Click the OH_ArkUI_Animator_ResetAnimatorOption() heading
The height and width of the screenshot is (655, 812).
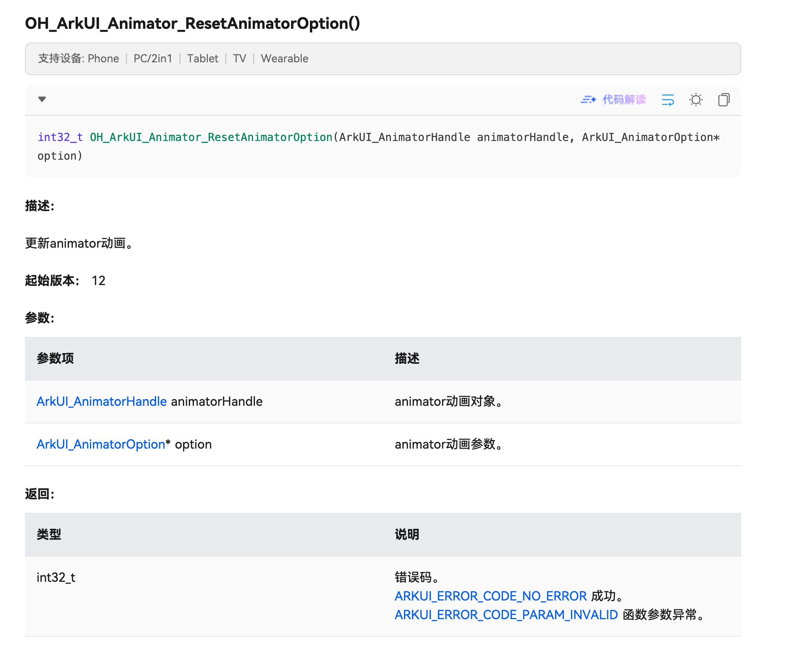point(192,23)
